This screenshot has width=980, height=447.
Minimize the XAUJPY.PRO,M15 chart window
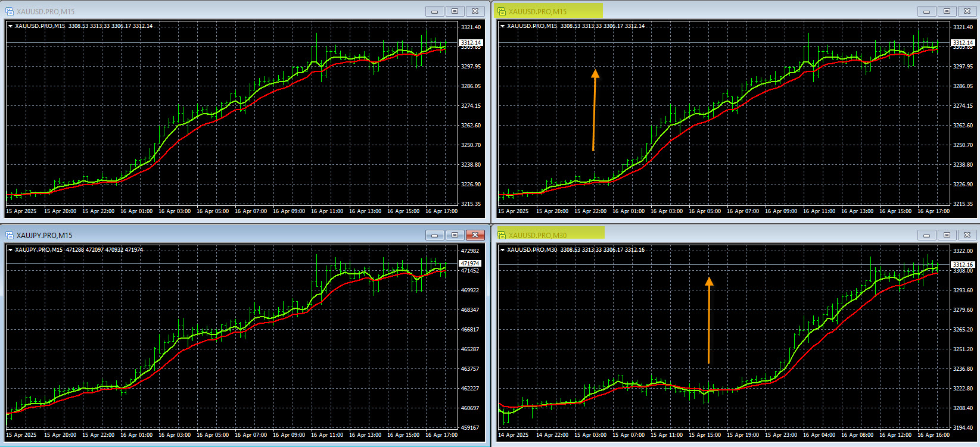[x=434, y=235]
